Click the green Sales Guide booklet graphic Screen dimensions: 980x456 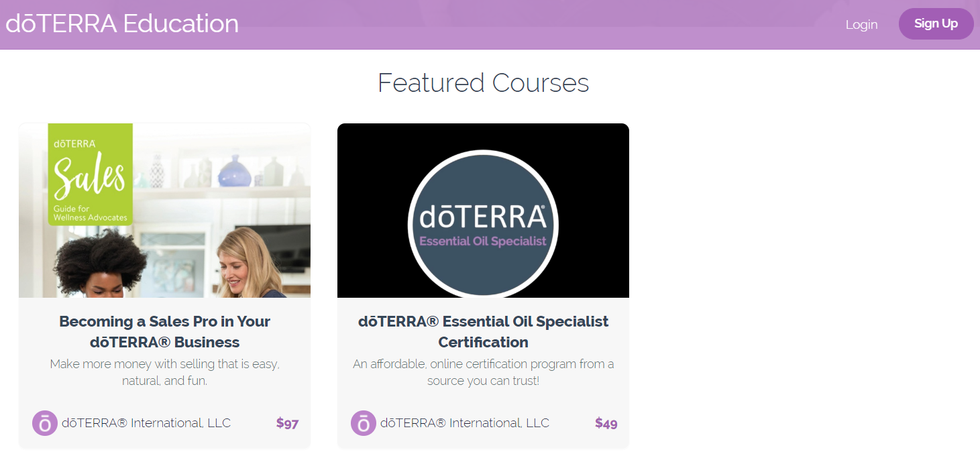click(x=91, y=174)
